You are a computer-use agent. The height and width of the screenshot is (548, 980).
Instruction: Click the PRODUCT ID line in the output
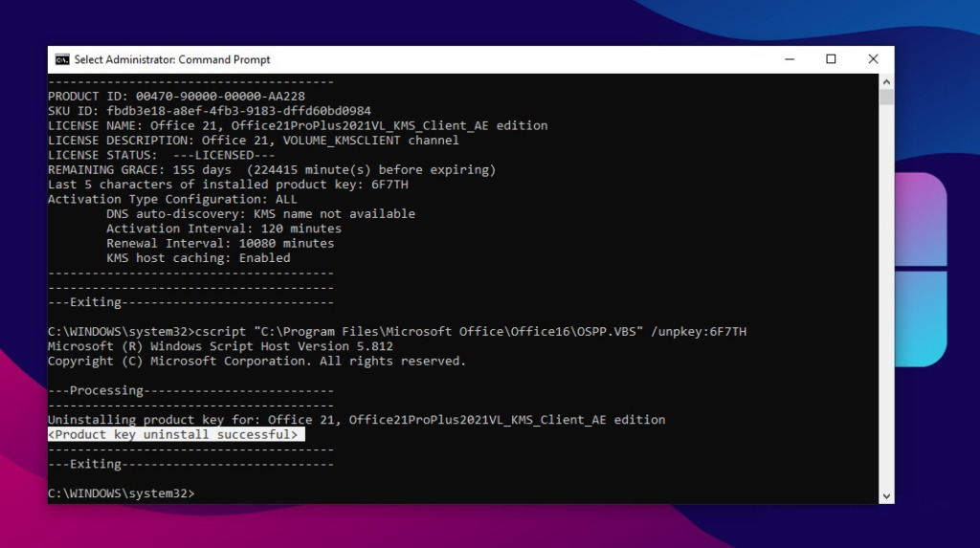[176, 97]
